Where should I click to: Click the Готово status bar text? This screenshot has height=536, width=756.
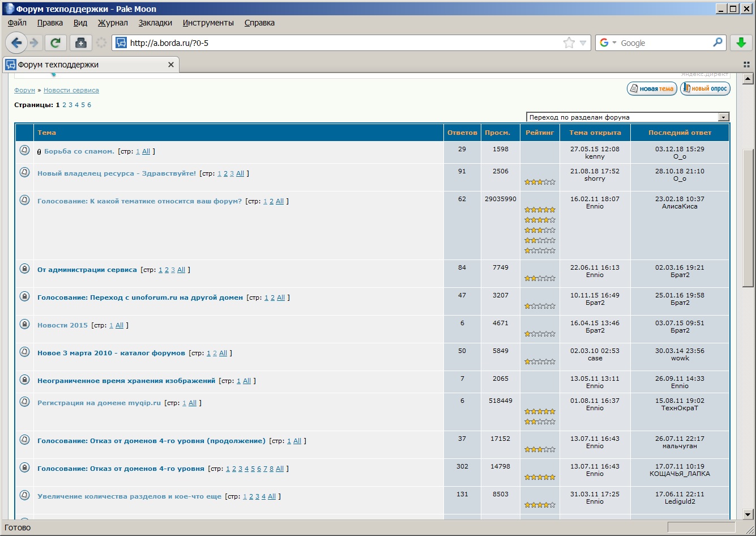(x=18, y=528)
